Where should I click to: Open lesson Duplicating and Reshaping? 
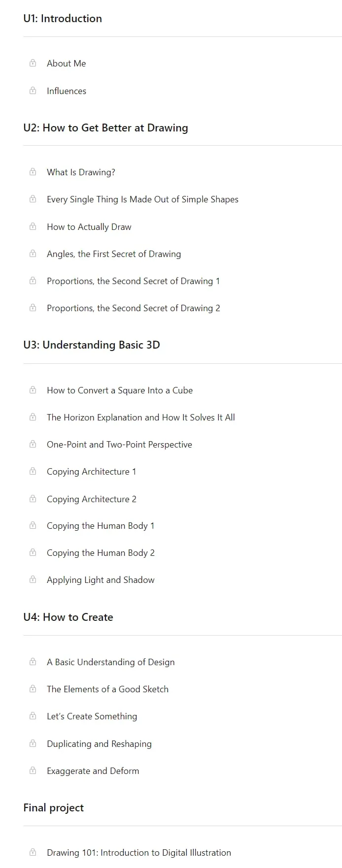click(x=99, y=744)
